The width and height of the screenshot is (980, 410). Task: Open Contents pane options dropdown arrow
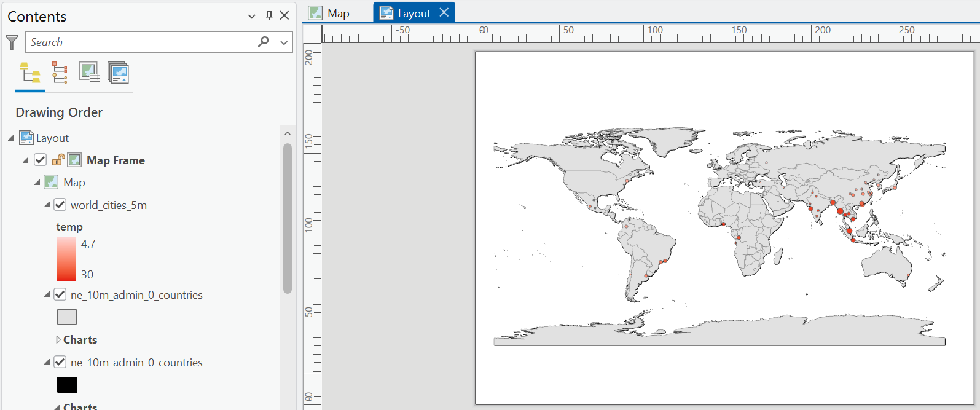(251, 17)
